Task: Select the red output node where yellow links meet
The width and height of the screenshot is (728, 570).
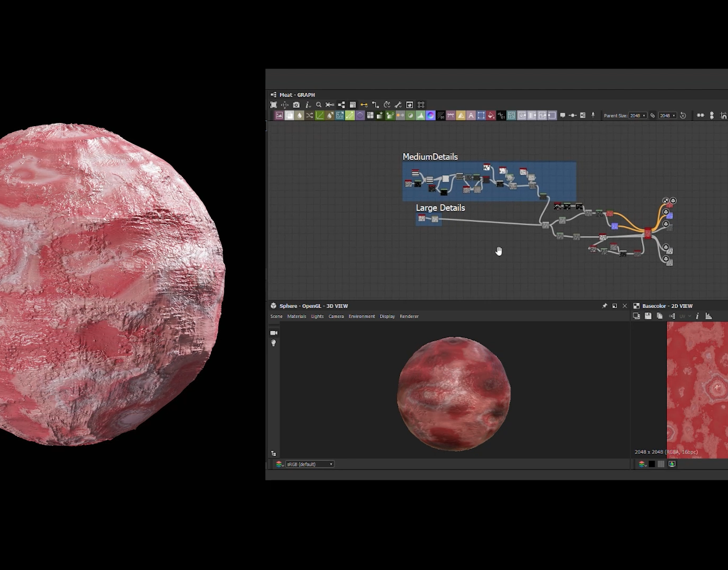Action: click(648, 233)
